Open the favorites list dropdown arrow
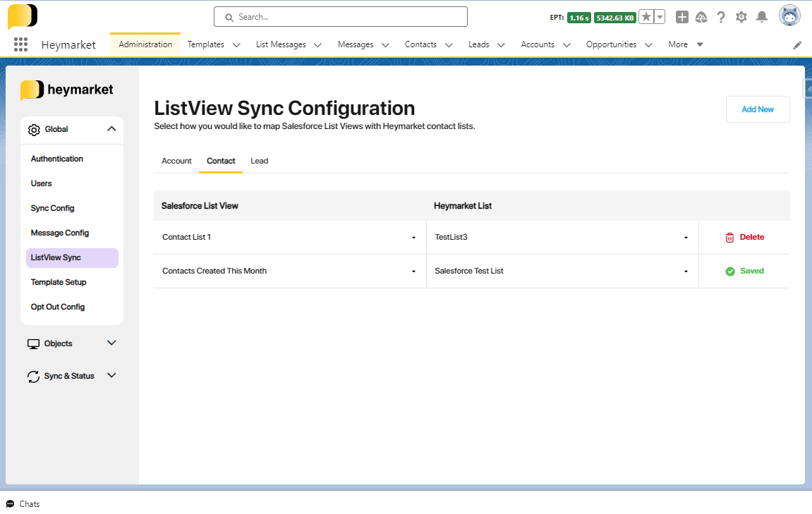Screen dimensions: 812x514 [x=660, y=17]
